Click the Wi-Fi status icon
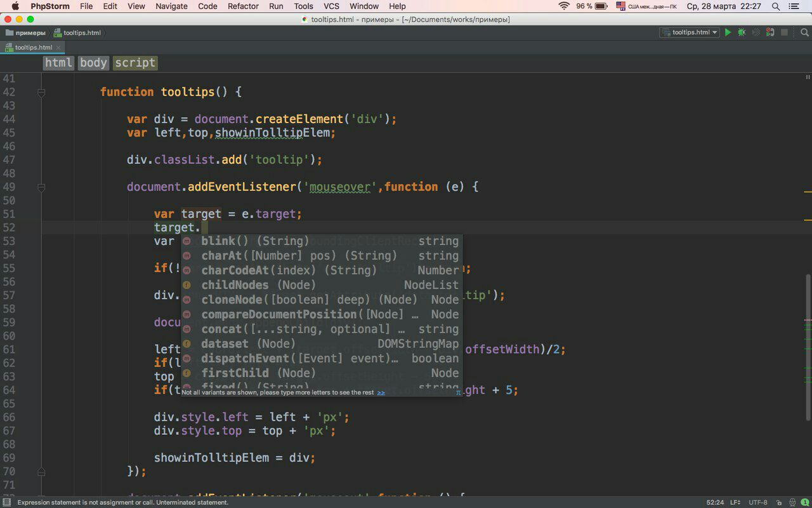The height and width of the screenshot is (508, 812). point(564,6)
